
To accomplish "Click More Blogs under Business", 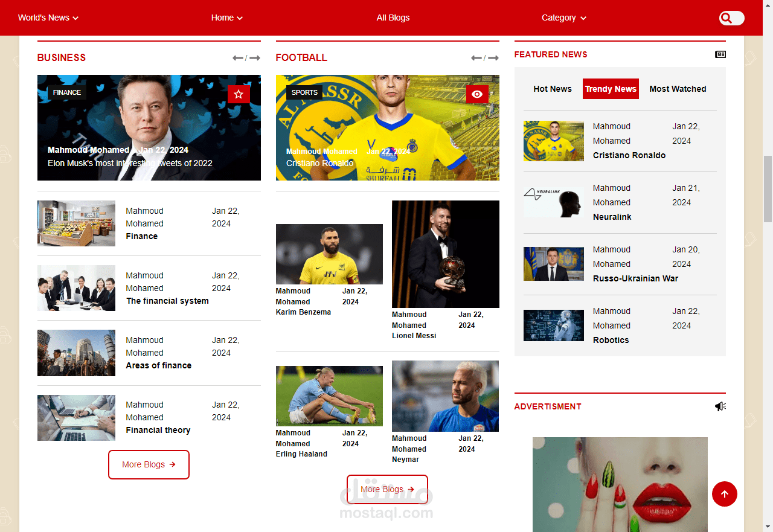I will click(x=149, y=464).
